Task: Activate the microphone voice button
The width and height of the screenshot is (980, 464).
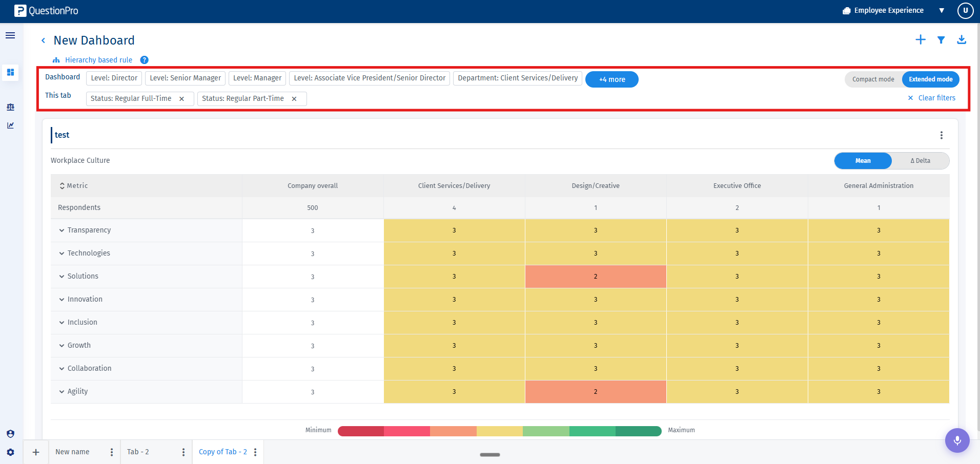Action: (957, 440)
